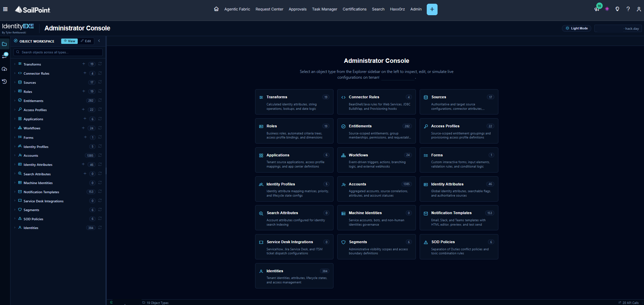Screen dimensions: 644x305
Task: Add a new Workflow with plus icon
Action: (x=83, y=128)
